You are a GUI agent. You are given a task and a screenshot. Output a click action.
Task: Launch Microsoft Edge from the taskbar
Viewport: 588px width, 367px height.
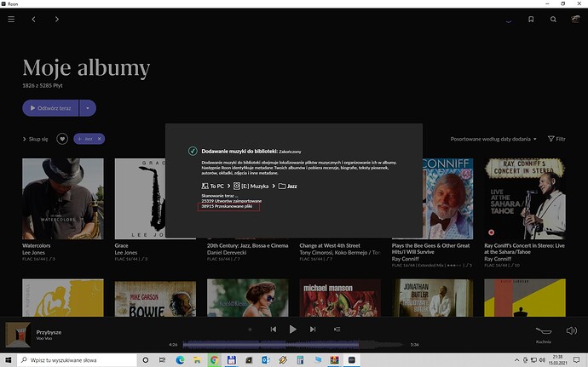click(180, 360)
